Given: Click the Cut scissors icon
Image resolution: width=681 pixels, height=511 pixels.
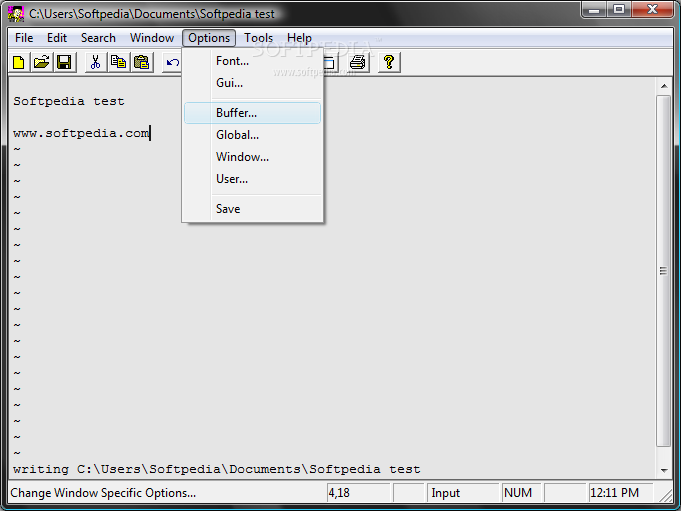Looking at the screenshot, I should (x=96, y=63).
